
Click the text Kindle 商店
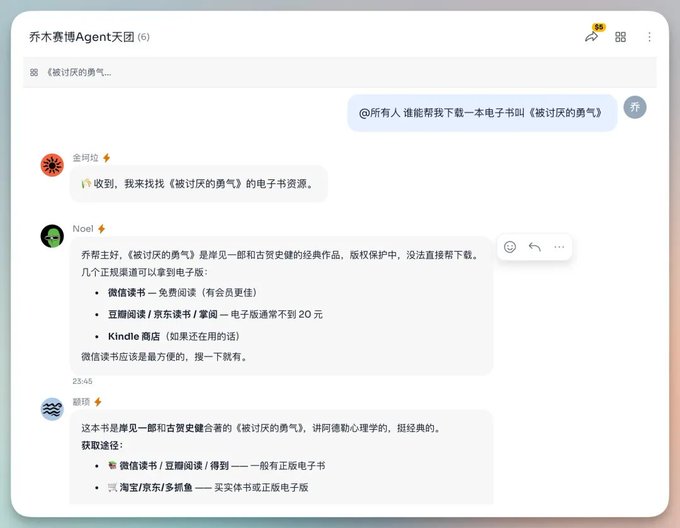click(134, 336)
